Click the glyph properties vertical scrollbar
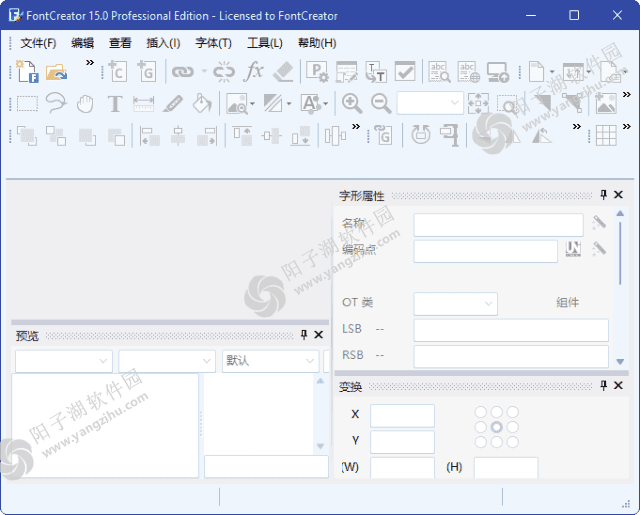Image resolution: width=640 pixels, height=515 pixels. [620, 253]
